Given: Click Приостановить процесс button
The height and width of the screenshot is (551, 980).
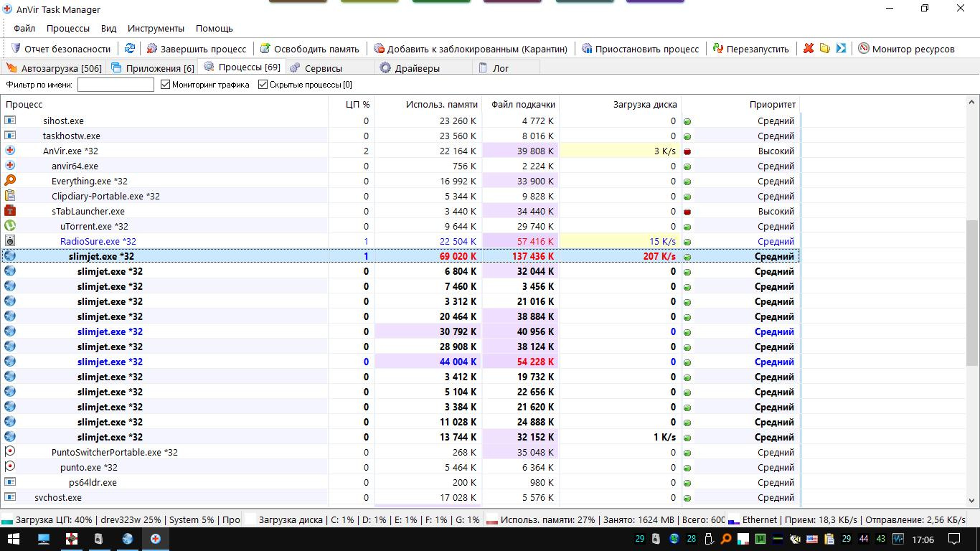Looking at the screenshot, I should coord(641,49).
